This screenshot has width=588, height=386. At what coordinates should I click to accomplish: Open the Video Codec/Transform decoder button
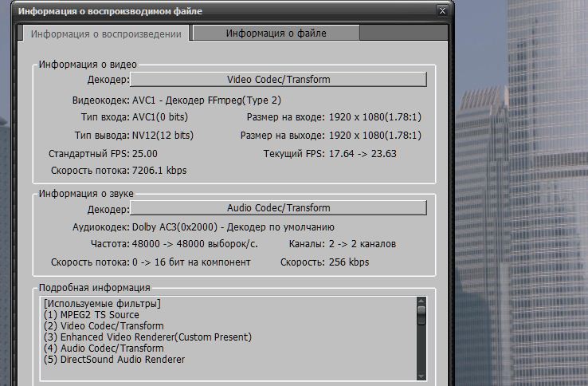(x=278, y=80)
